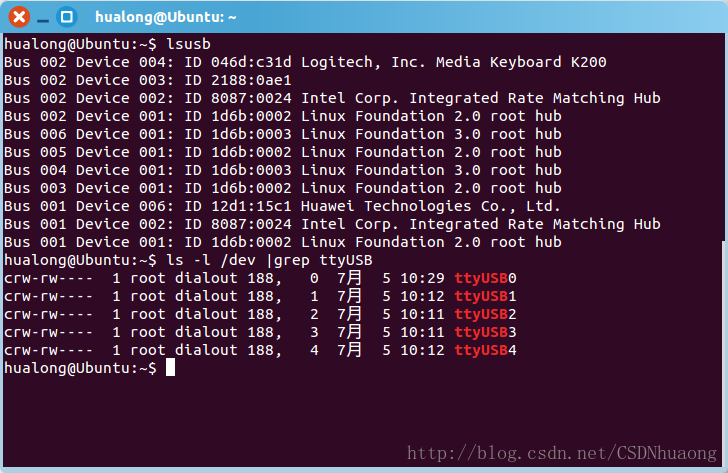
Task: Click the Bus 006 Linux Foundation 3.0 line
Action: click(x=282, y=134)
